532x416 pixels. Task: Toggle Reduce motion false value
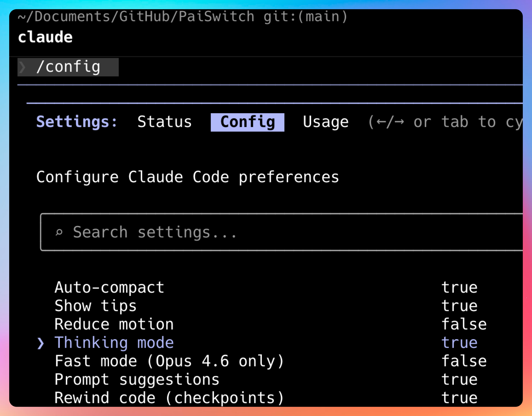pos(464,324)
